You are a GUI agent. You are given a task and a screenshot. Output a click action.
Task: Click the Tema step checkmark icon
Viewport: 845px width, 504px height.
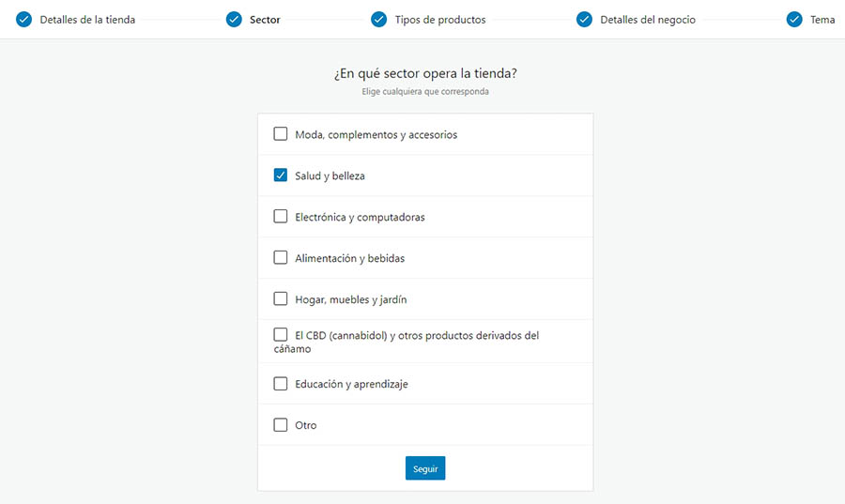pyautogui.click(x=794, y=20)
